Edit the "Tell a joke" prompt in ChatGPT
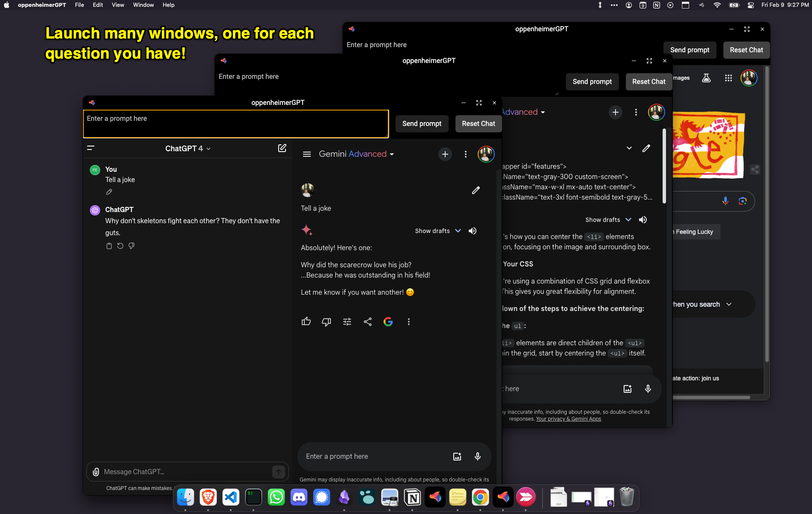812x514 pixels. tap(109, 191)
